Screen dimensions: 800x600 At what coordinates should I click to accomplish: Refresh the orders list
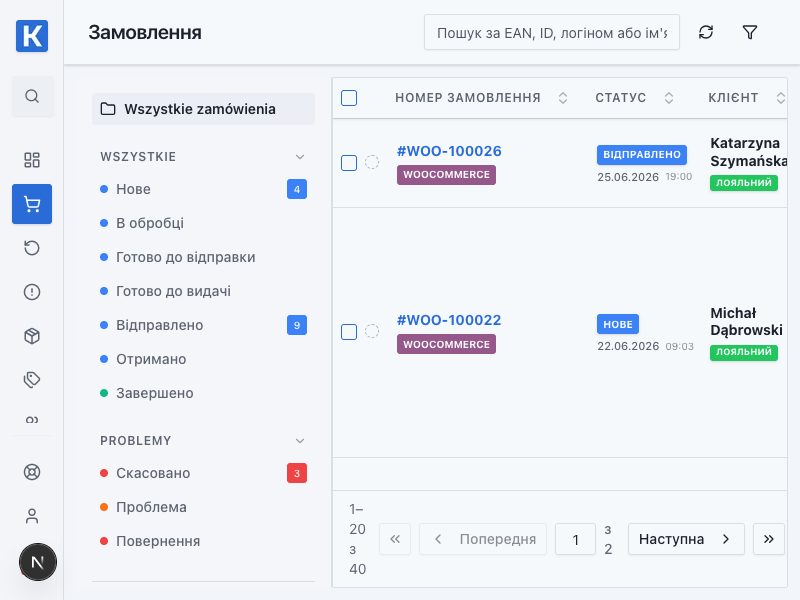[x=706, y=33]
